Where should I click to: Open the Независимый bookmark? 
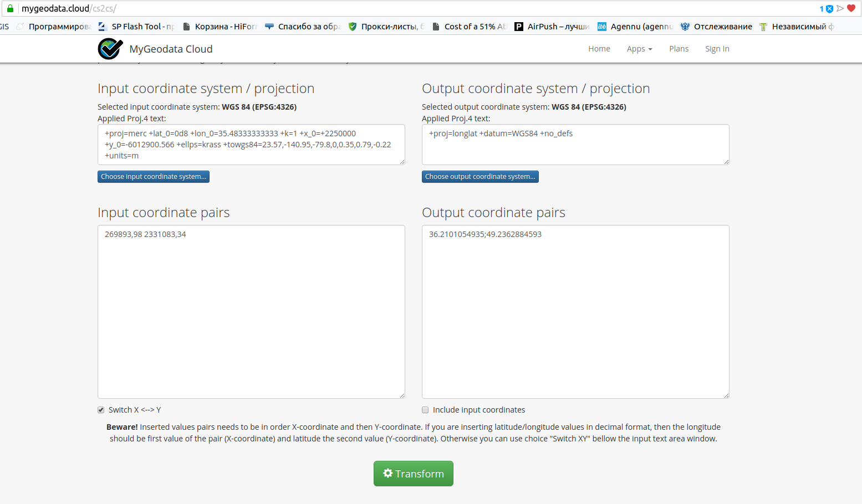[797, 27]
